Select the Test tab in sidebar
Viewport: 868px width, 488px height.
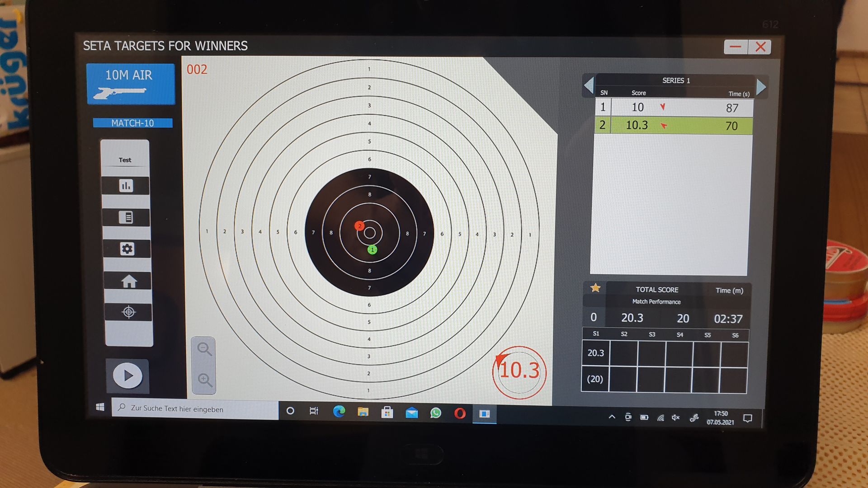click(x=125, y=160)
